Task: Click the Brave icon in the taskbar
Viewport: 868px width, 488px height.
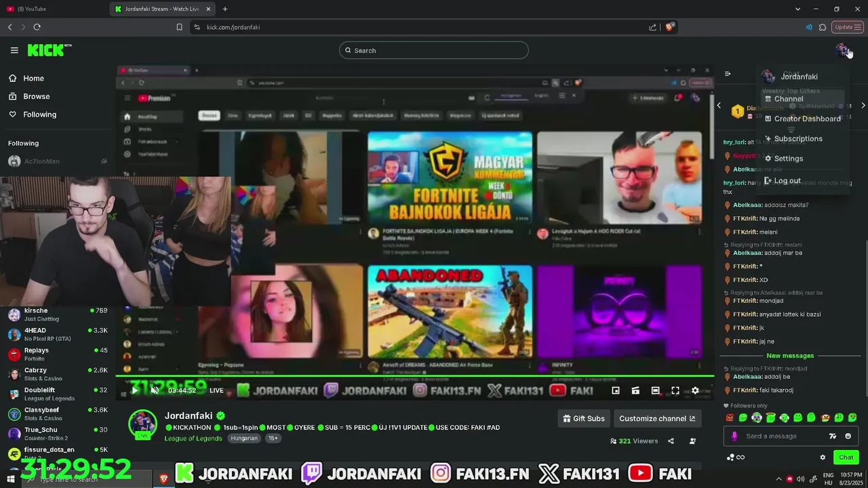Action: pyautogui.click(x=163, y=479)
